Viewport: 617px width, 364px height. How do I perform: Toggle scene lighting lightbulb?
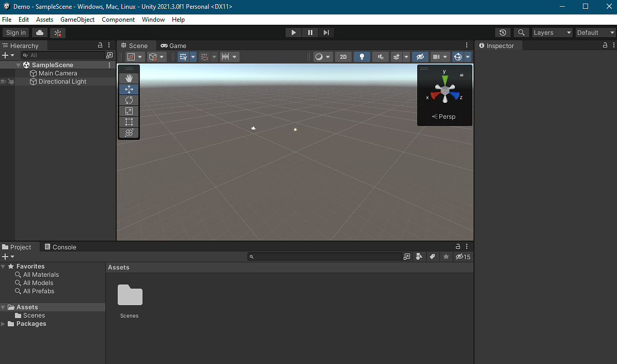[x=361, y=57]
